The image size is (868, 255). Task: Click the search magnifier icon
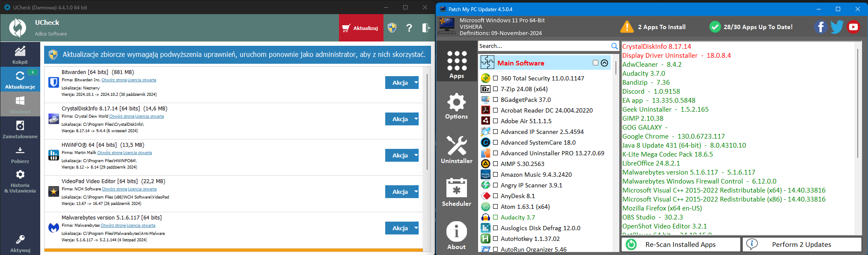[614, 46]
